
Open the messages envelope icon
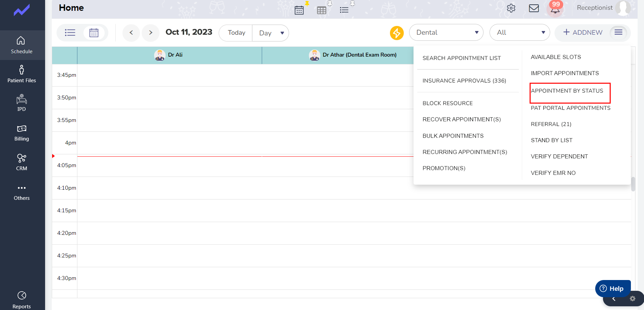534,8
